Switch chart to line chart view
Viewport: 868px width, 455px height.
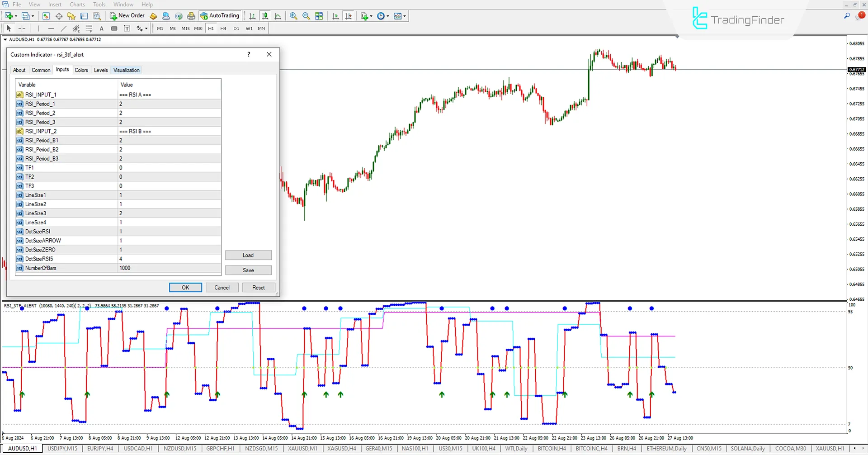pyautogui.click(x=278, y=16)
